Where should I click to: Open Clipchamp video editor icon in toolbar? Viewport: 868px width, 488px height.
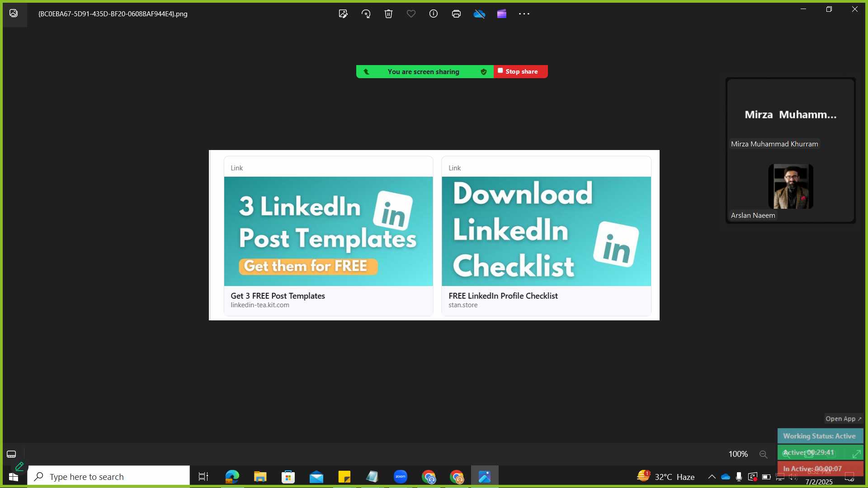(x=502, y=14)
